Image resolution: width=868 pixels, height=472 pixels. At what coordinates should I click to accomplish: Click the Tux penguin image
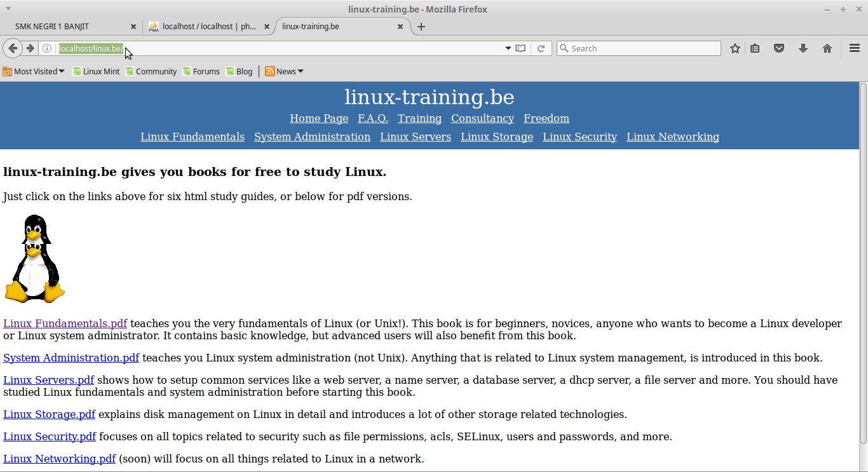(35, 259)
